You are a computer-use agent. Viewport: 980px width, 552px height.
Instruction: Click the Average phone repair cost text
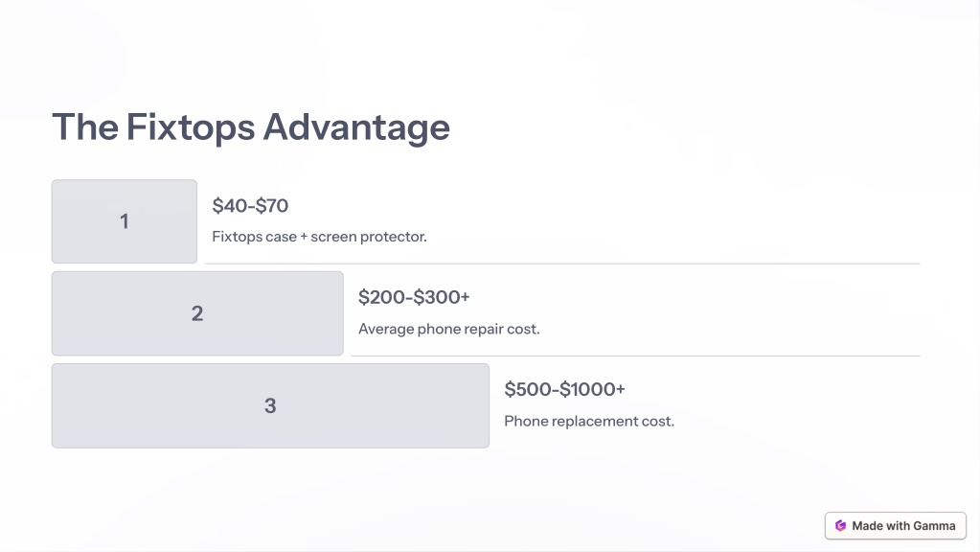pyautogui.click(x=448, y=329)
